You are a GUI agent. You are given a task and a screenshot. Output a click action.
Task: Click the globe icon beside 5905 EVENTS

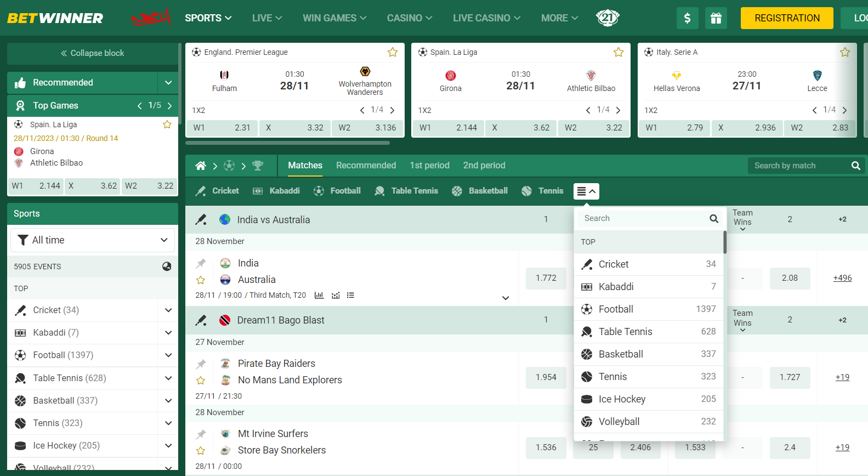(x=167, y=267)
